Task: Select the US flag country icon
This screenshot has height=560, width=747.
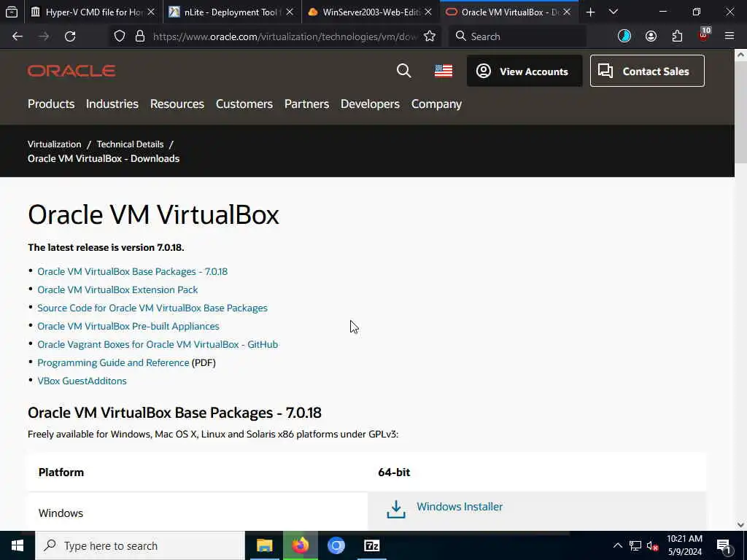Action: (444, 71)
